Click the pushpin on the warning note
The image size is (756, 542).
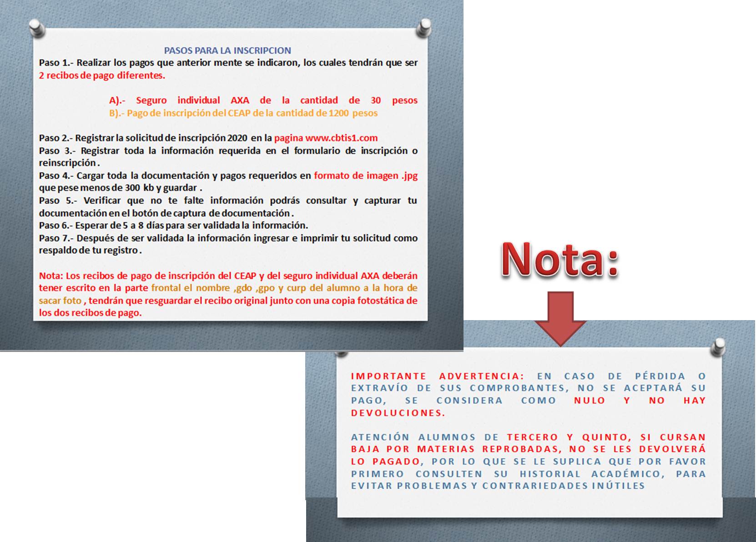coord(718,347)
